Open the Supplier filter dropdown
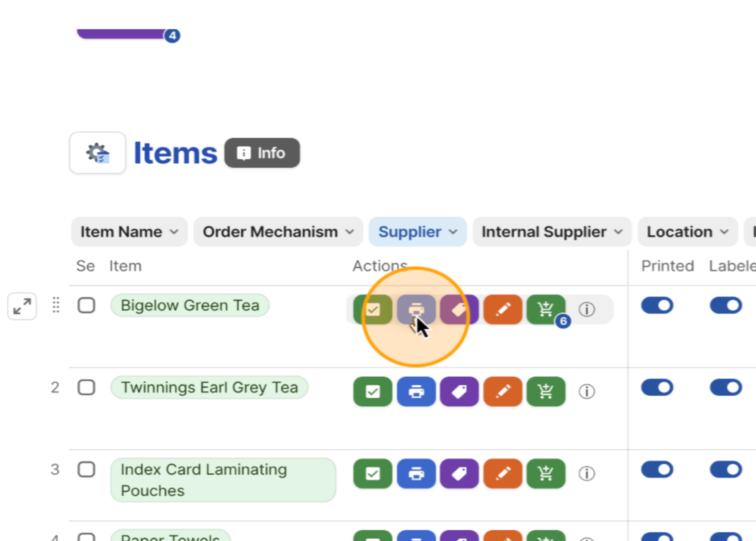756x541 pixels. 417,231
